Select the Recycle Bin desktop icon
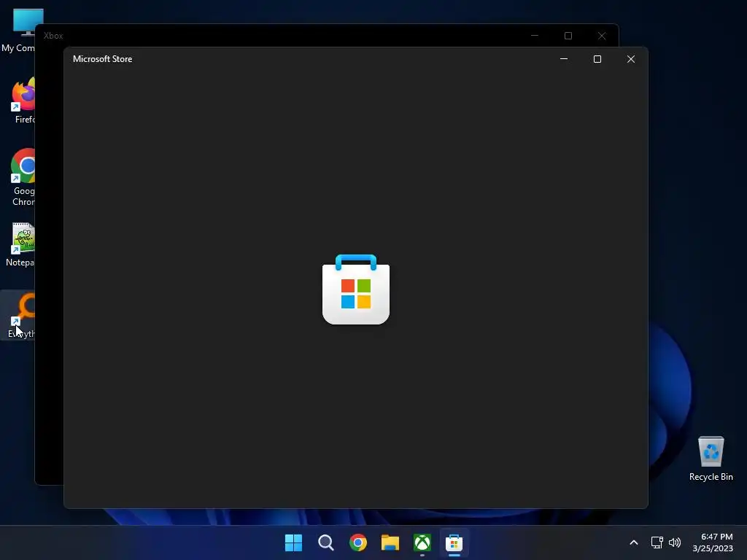Viewport: 747px width, 560px height. [711, 459]
